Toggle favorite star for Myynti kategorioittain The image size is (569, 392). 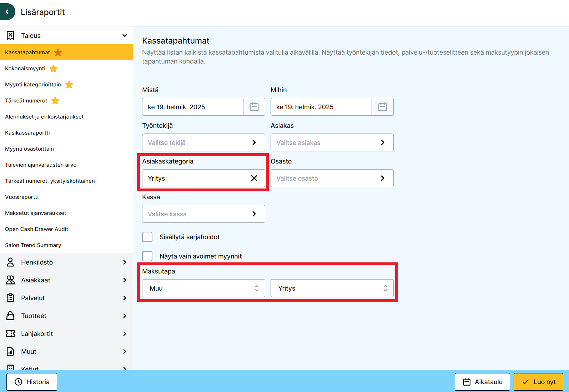pos(69,85)
